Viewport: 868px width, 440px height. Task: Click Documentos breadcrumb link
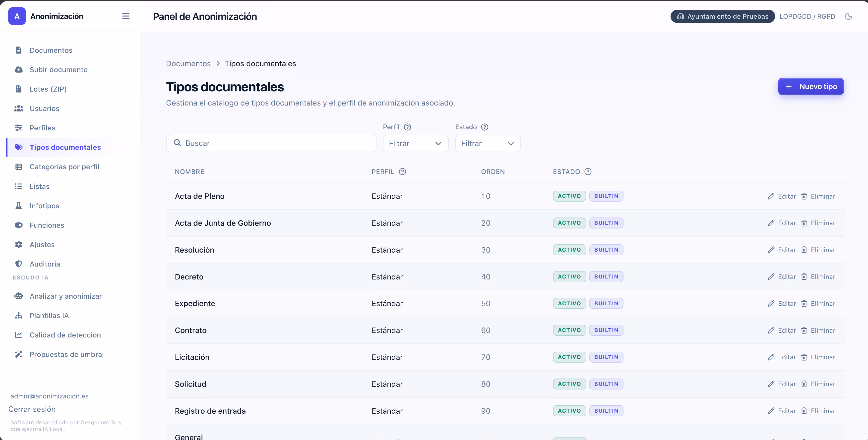188,64
